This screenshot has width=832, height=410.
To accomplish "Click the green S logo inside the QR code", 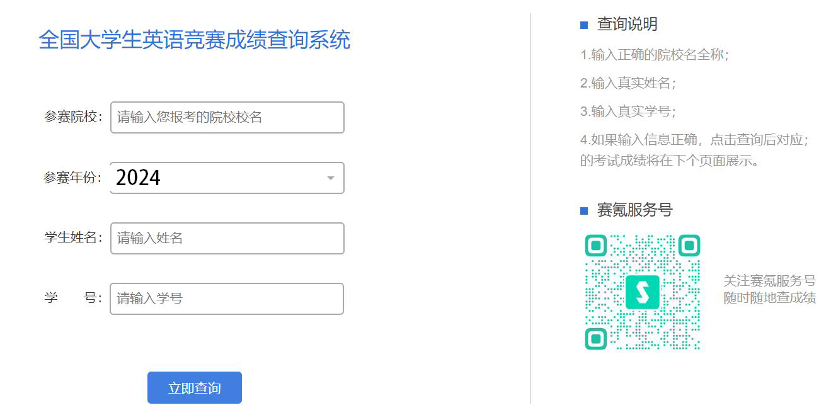I will (x=643, y=292).
